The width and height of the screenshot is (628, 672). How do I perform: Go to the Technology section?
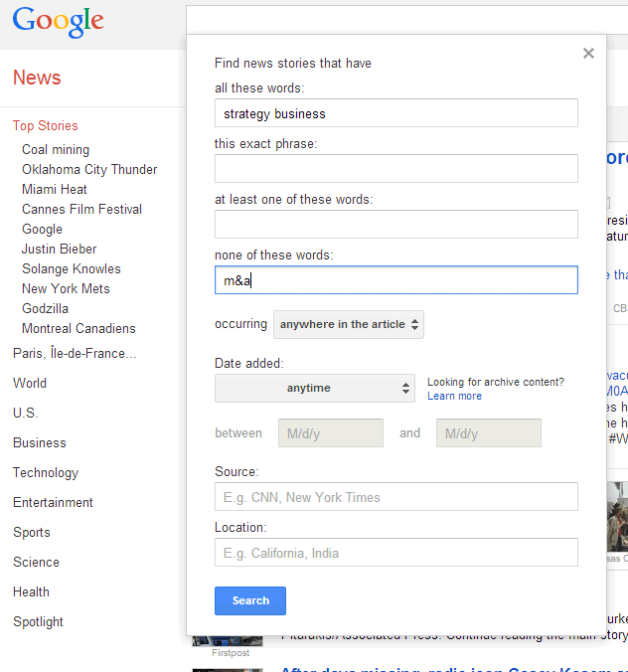tap(46, 473)
